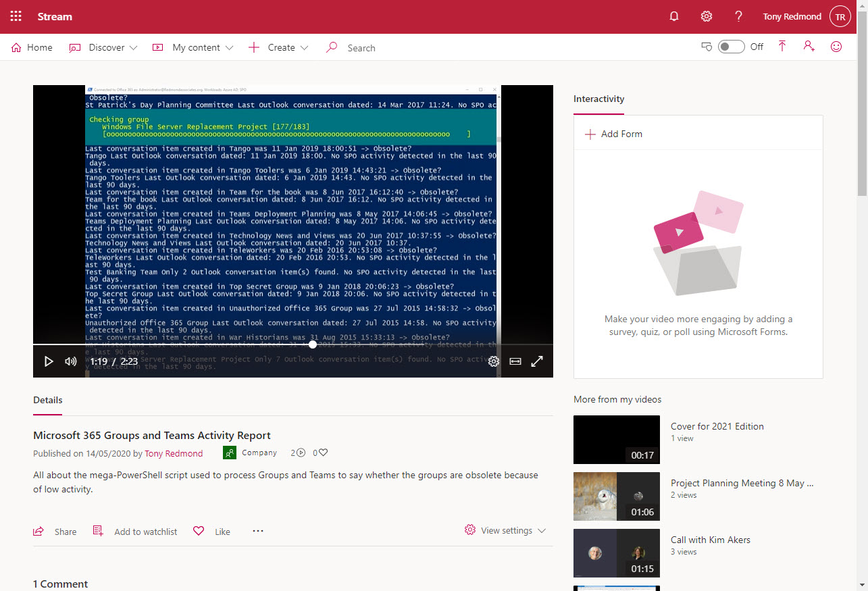Click the upload video arrow icon
This screenshot has height=591, width=868.
coord(782,47)
